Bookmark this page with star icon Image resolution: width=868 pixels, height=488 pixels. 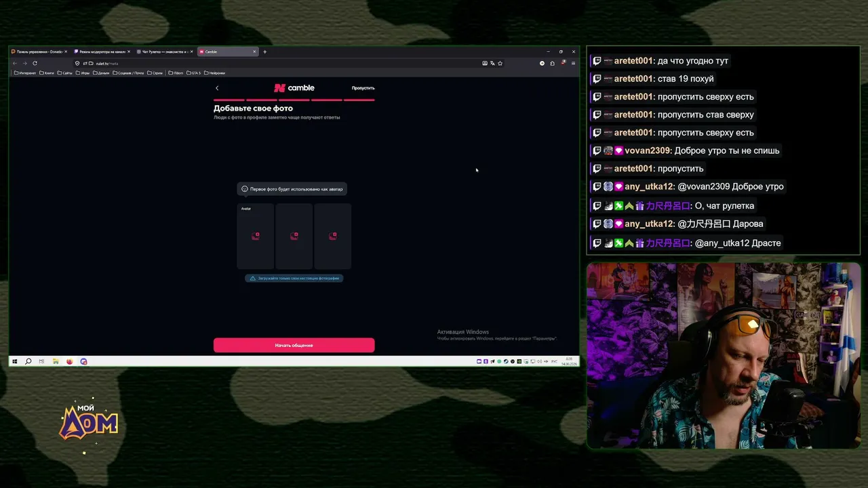coord(500,63)
